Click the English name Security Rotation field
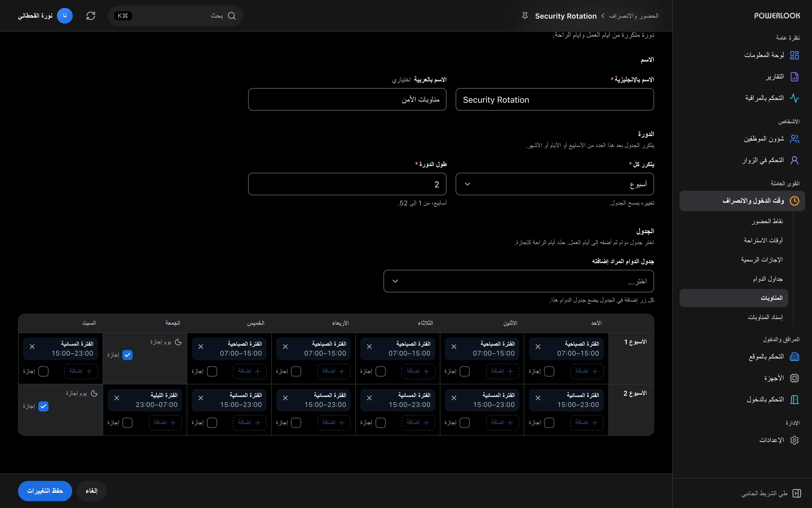 (x=555, y=99)
